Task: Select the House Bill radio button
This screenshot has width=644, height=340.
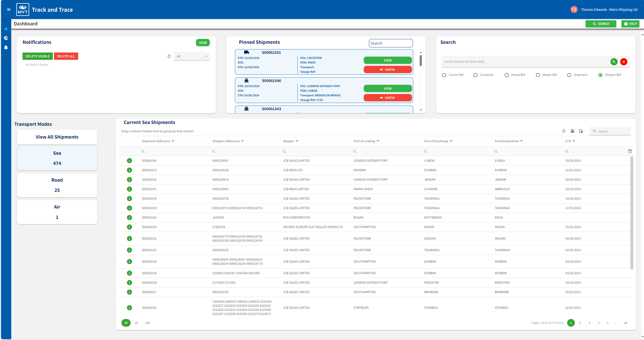Action: (x=507, y=75)
